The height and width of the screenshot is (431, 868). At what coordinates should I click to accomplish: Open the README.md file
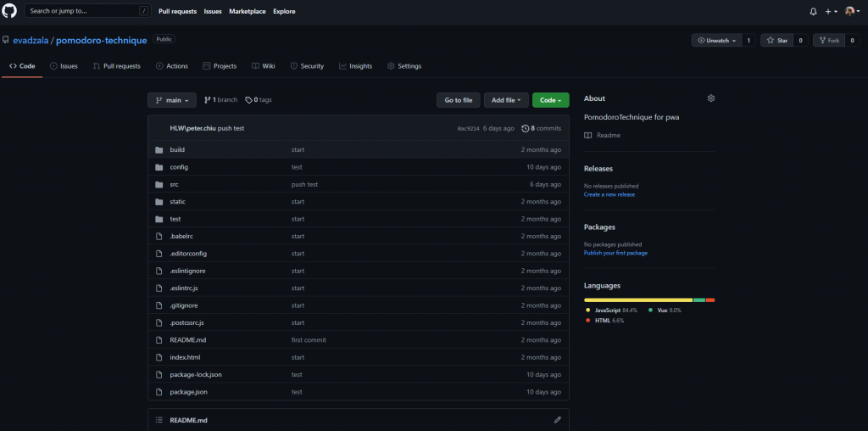[x=188, y=340]
